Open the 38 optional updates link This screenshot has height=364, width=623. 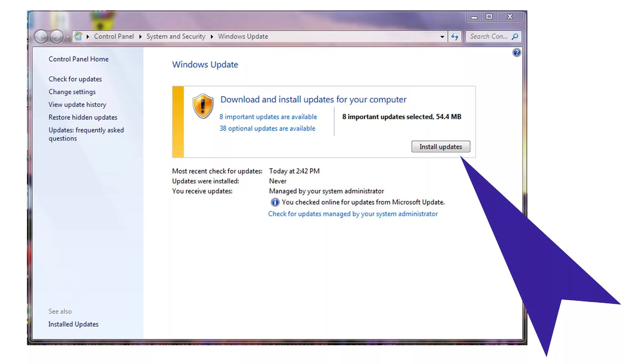(x=267, y=128)
